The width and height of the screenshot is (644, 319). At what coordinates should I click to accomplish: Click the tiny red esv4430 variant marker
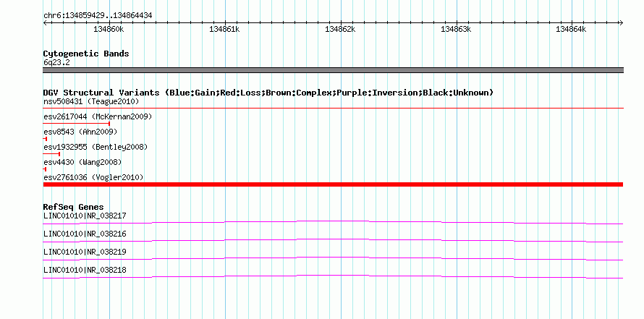(45, 169)
